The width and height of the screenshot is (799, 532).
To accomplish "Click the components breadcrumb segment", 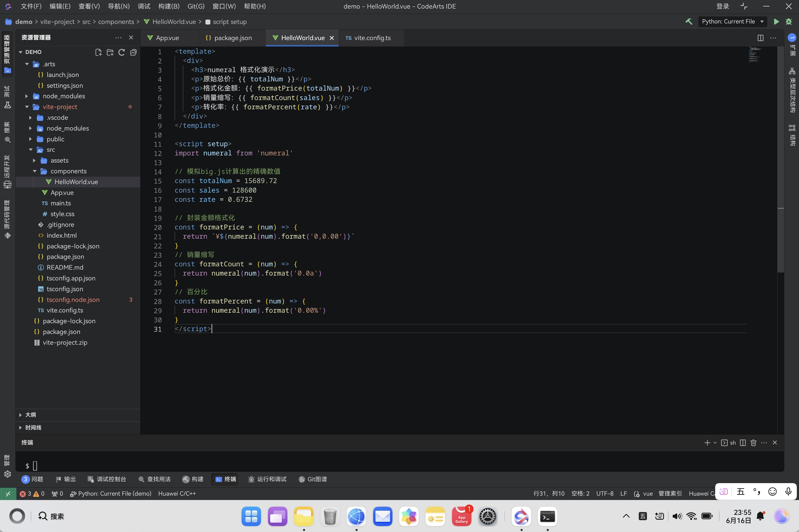I will [x=116, y=22].
